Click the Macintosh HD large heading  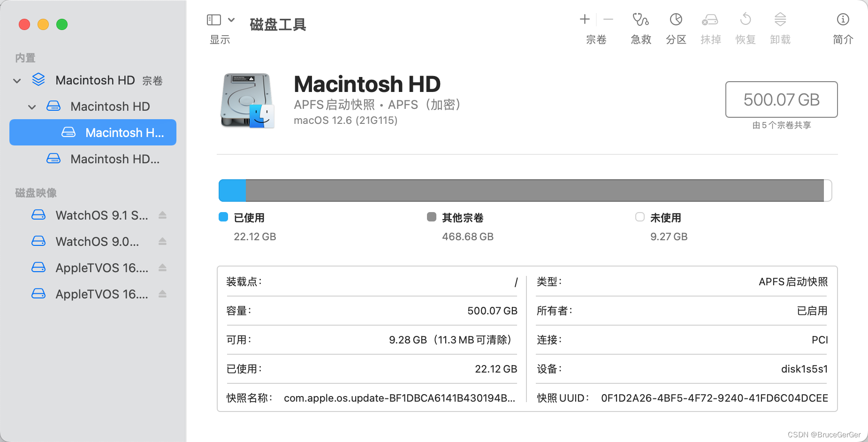[367, 84]
